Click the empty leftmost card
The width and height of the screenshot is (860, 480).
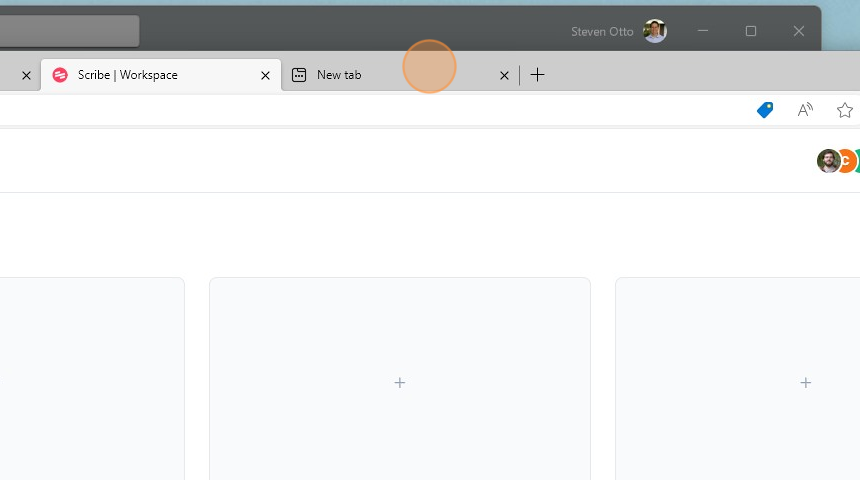point(90,380)
